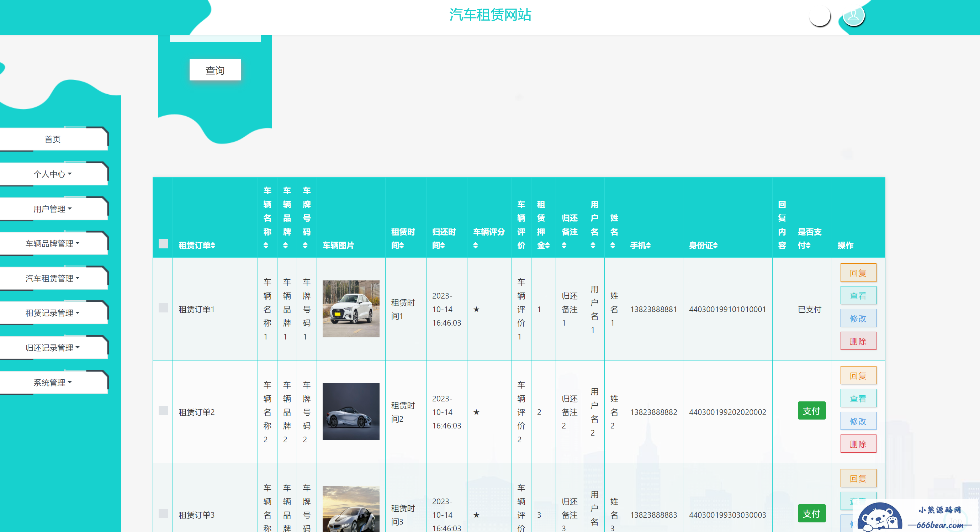Check the checkbox for 租赁订单2
The width and height of the screenshot is (980, 532).
(x=163, y=411)
